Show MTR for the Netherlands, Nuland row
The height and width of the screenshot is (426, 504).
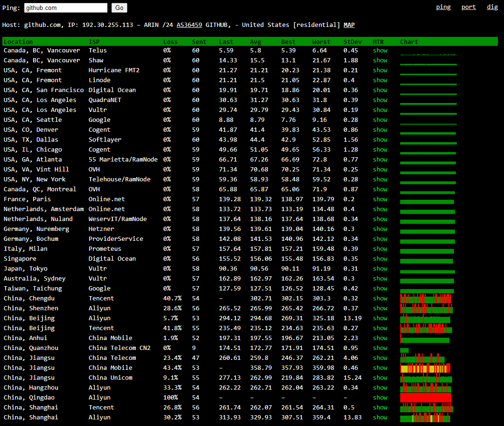click(x=380, y=219)
